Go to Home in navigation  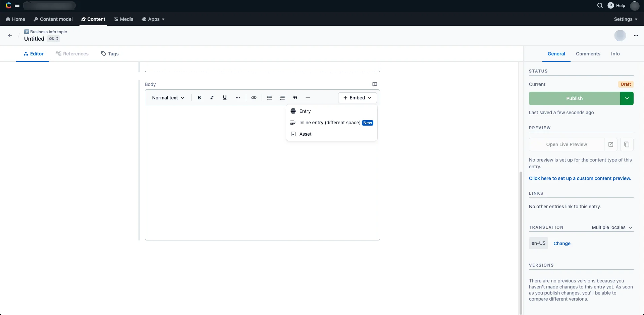click(x=15, y=19)
